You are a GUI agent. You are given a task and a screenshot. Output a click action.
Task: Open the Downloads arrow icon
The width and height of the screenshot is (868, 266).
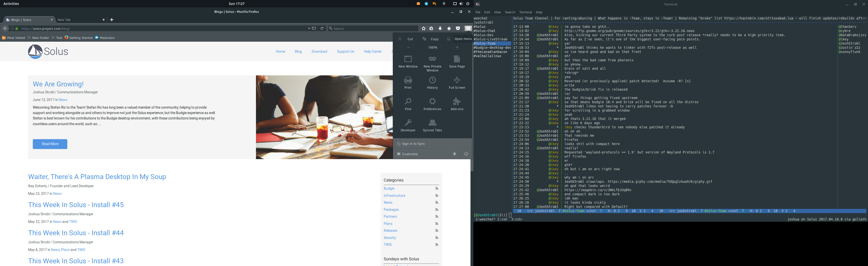click(x=440, y=29)
